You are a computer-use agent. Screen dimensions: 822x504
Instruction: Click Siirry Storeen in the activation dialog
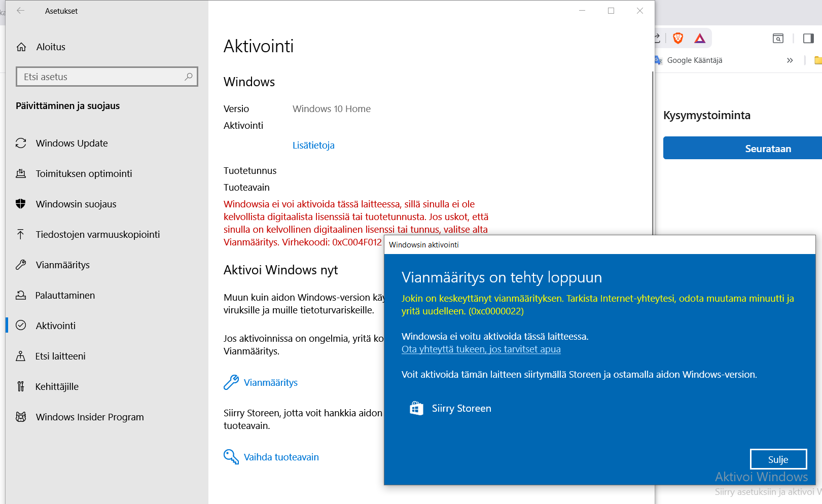click(450, 408)
